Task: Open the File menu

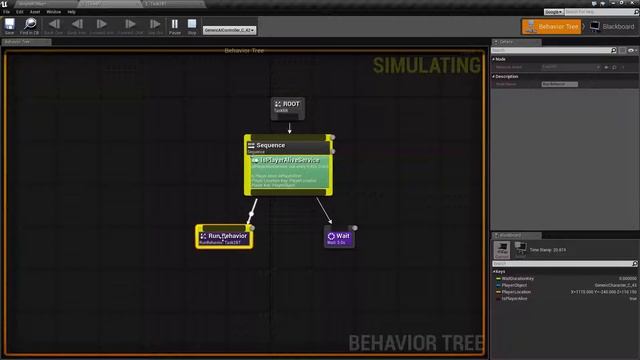Action: (x=7, y=12)
